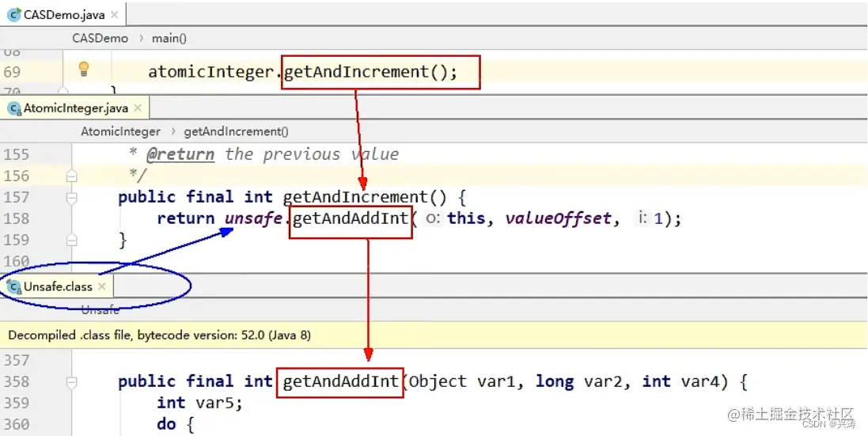Click getAndIncrement method name on line 157
This screenshot has height=436, width=868.
tap(355, 197)
